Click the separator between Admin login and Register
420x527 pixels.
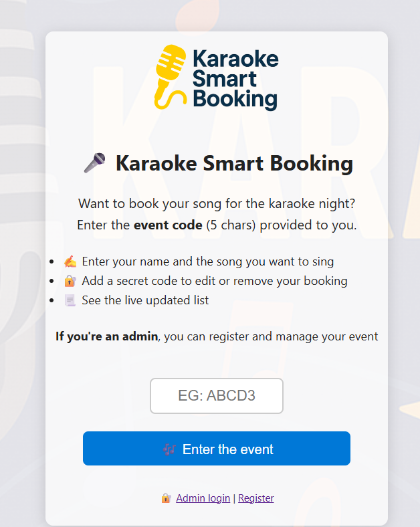(234, 498)
